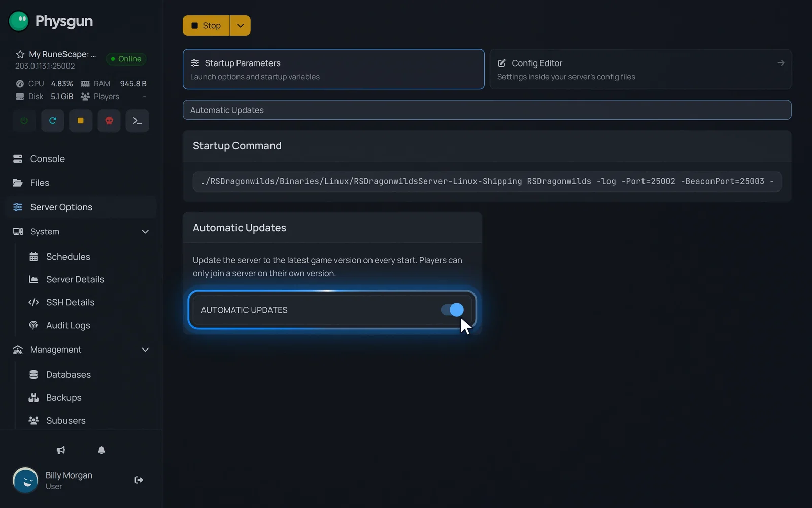Click the Startup Command heading
Image resolution: width=812 pixels, height=508 pixels.
point(237,146)
